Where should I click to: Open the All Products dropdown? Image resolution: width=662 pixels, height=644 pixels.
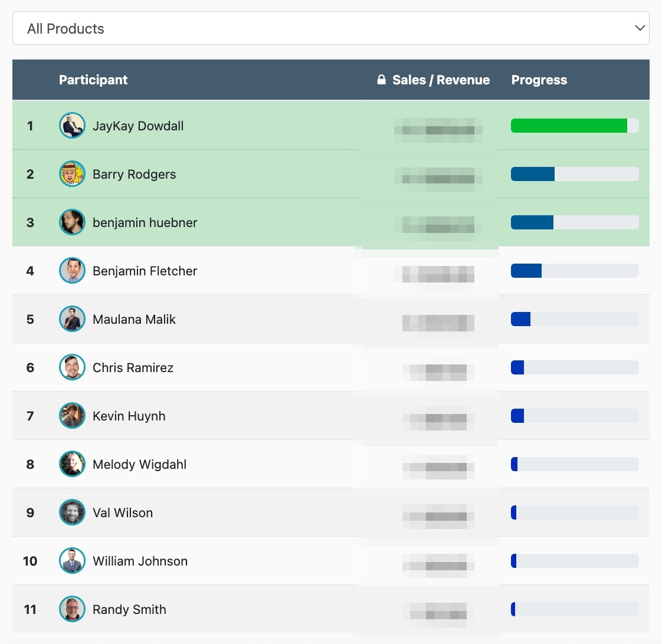(330, 28)
